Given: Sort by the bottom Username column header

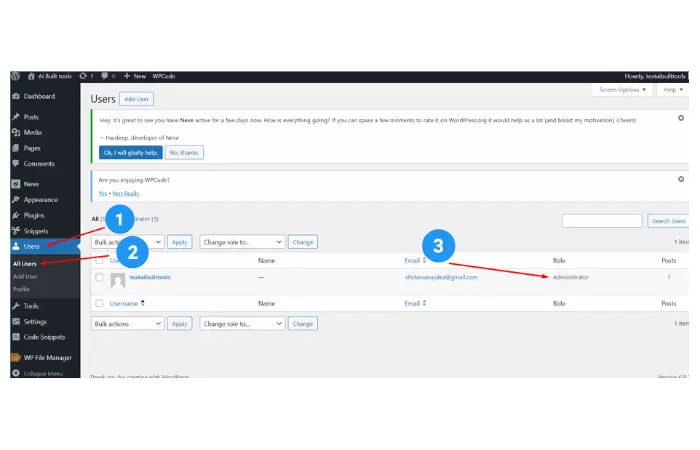Looking at the screenshot, I should click(127, 304).
